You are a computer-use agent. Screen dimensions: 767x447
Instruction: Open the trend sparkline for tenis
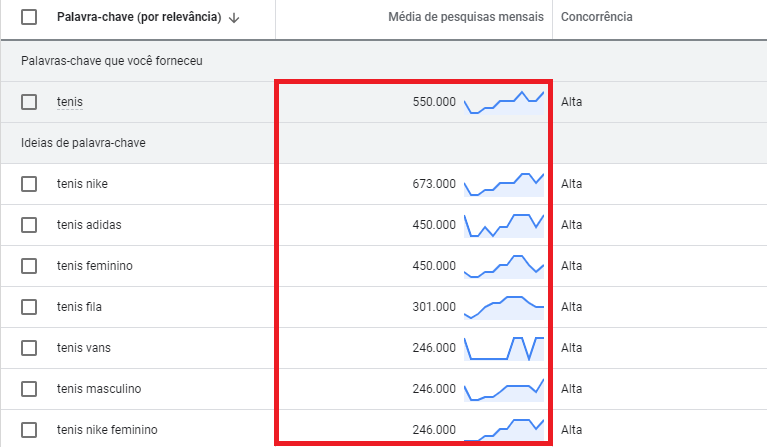point(504,103)
